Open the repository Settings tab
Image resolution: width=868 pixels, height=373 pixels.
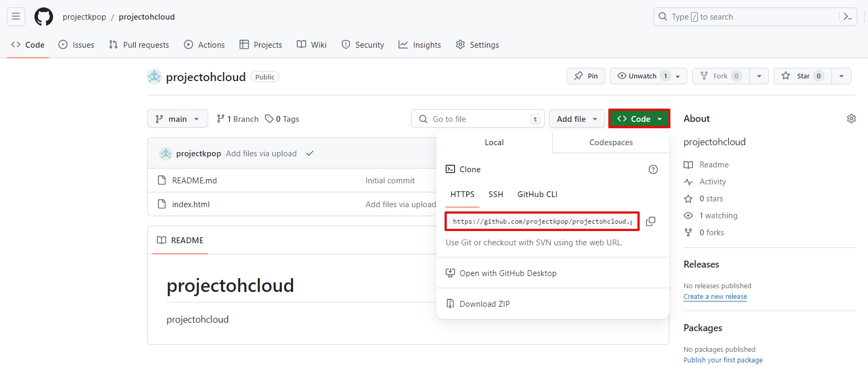[477, 45]
